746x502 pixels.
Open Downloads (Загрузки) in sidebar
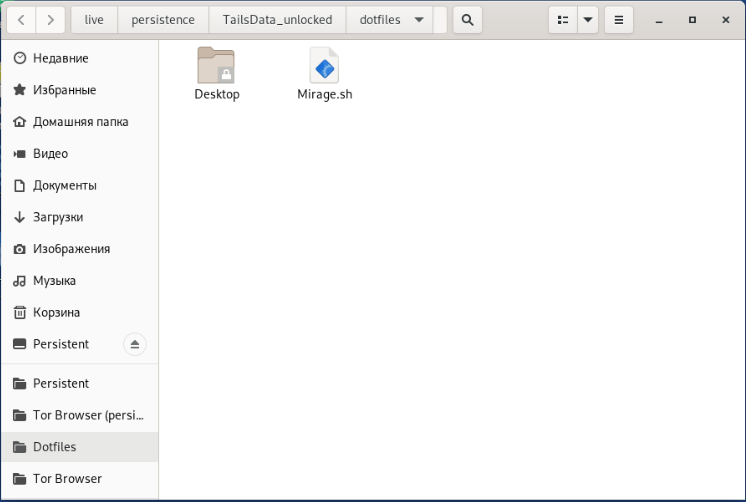pos(58,217)
